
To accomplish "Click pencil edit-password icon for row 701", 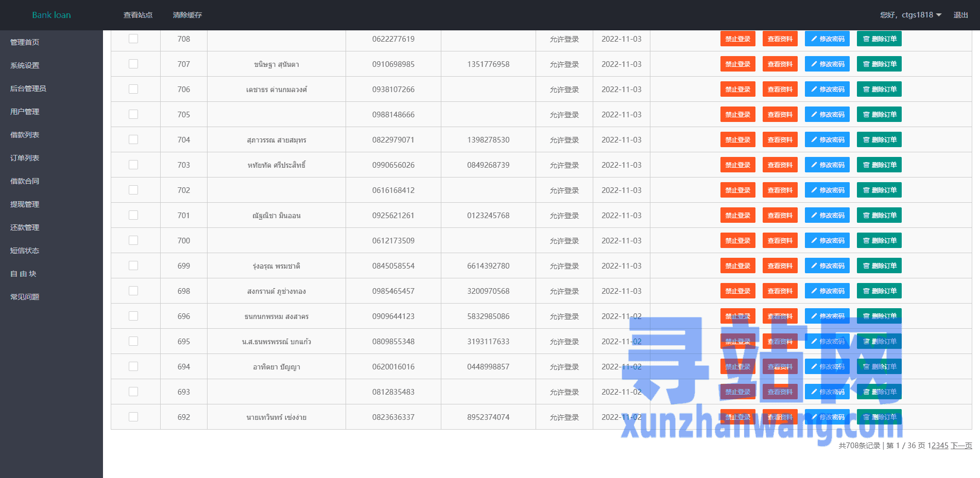I will [814, 216].
